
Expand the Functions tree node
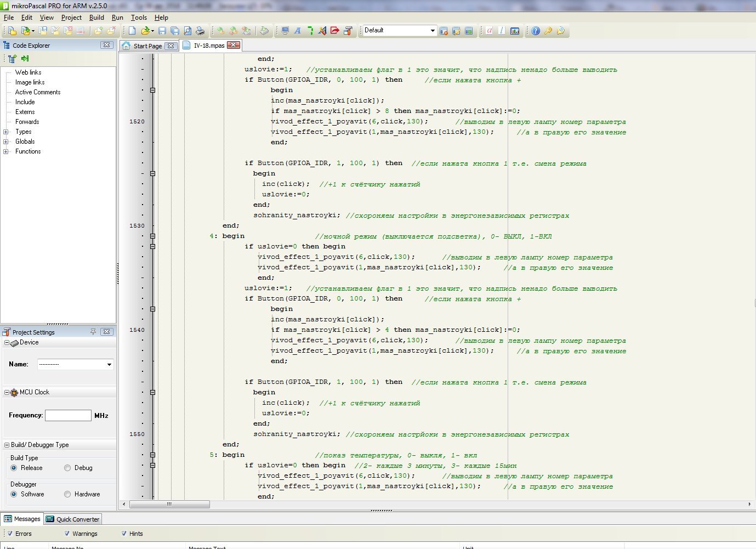pos(6,151)
